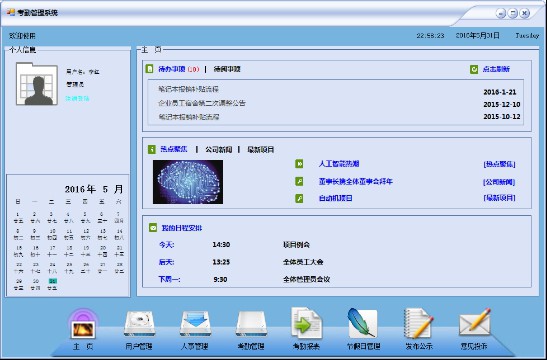
Task: Select the 待阅事项 tab
Action: point(227,69)
